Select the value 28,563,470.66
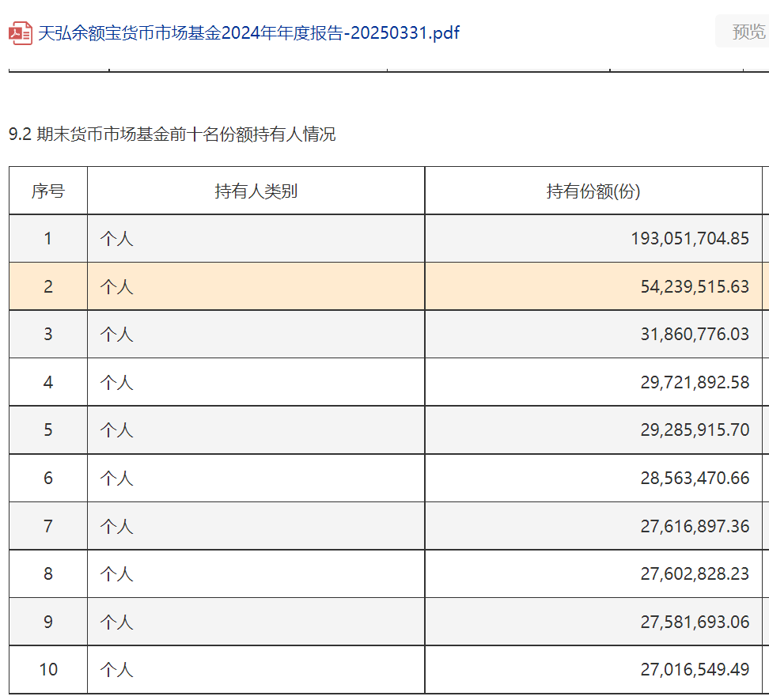Screen dimensions: 769x700 695,478
